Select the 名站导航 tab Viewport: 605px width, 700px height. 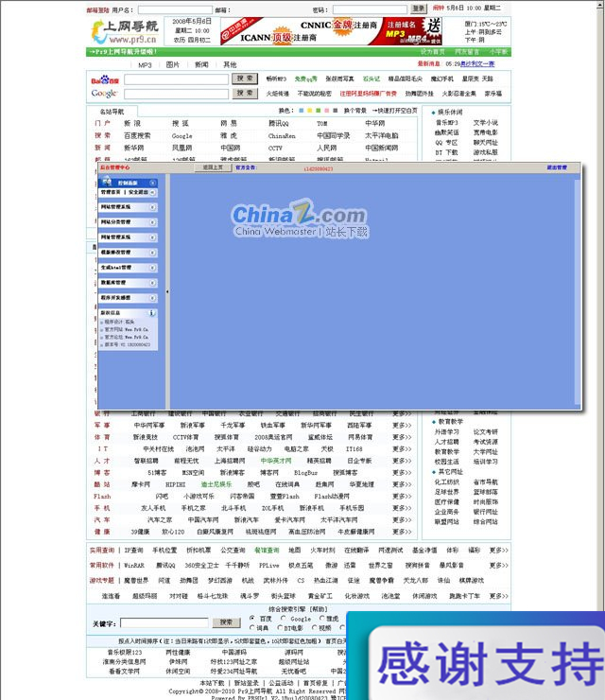(x=112, y=112)
